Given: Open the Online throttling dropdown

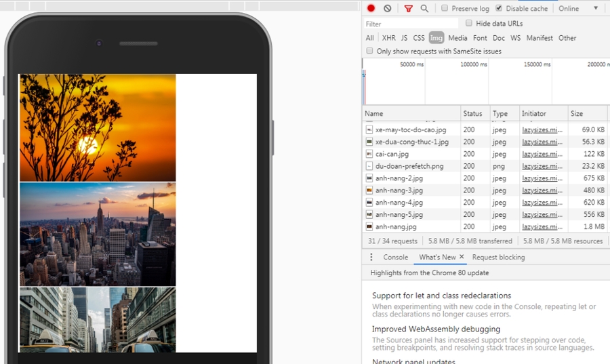Looking at the screenshot, I should pyautogui.click(x=579, y=8).
